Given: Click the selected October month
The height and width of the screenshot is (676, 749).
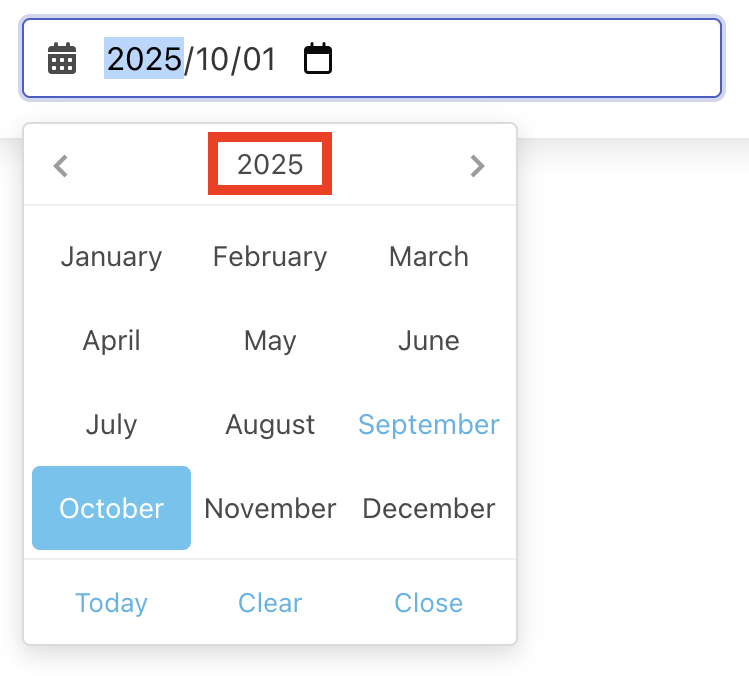Looking at the screenshot, I should pos(111,508).
